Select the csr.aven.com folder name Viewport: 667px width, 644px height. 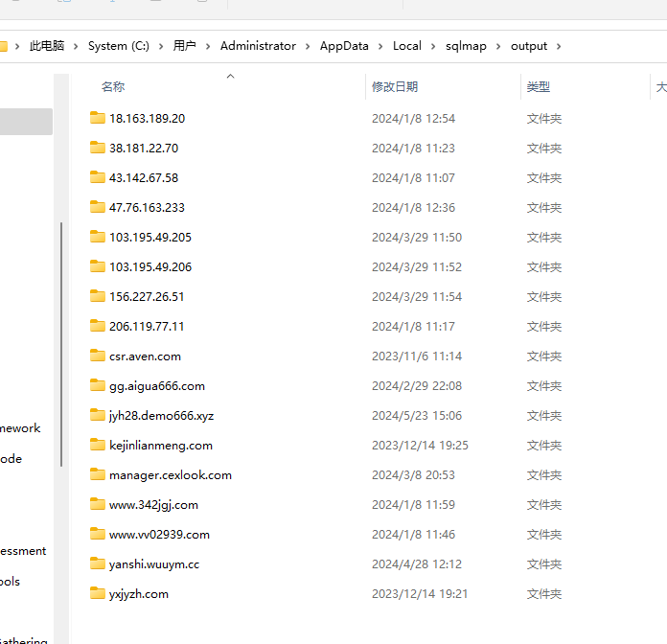[x=145, y=356]
